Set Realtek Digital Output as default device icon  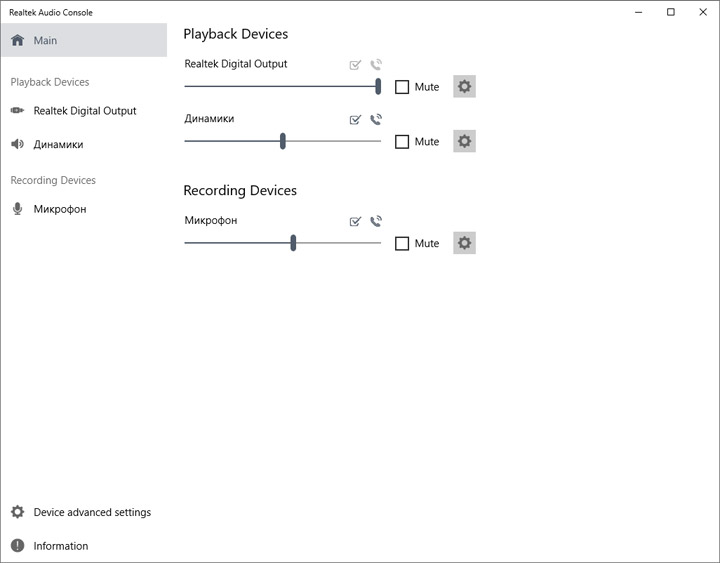[x=355, y=65]
